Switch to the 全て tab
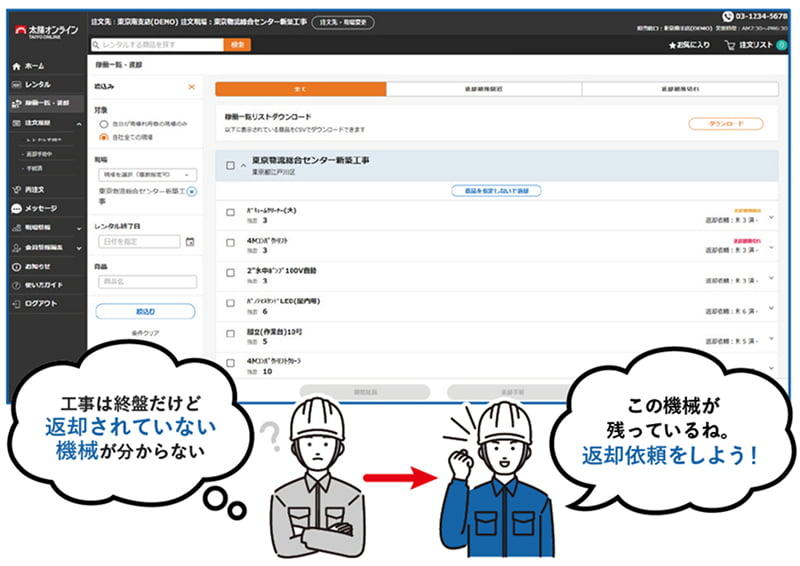Viewport: 800px width, 566px height. (300, 89)
